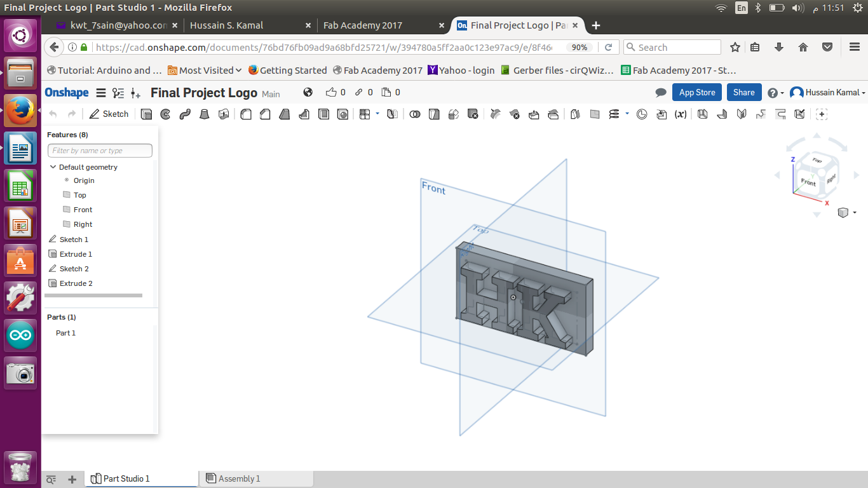Open Arduino IDE from the Ubuntu dock
This screenshot has height=488, width=868.
point(21,335)
